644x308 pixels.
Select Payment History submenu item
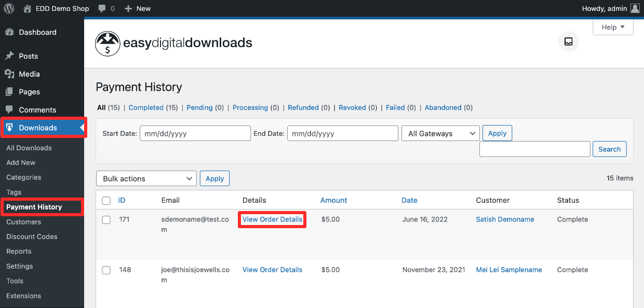coord(34,207)
